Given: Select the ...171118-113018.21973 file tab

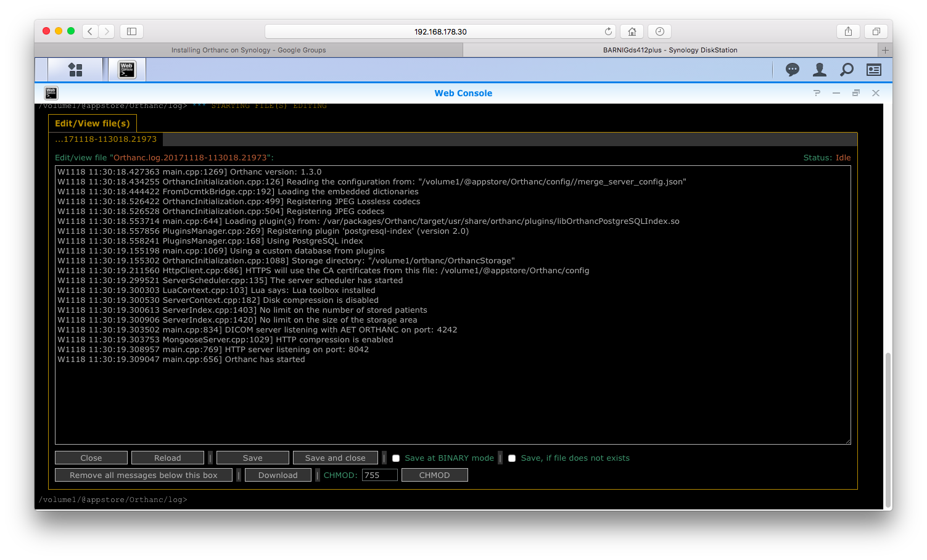Looking at the screenshot, I should 106,139.
